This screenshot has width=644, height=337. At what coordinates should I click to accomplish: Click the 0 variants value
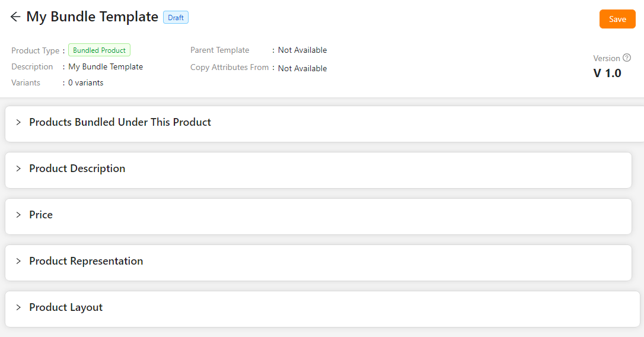click(x=85, y=83)
